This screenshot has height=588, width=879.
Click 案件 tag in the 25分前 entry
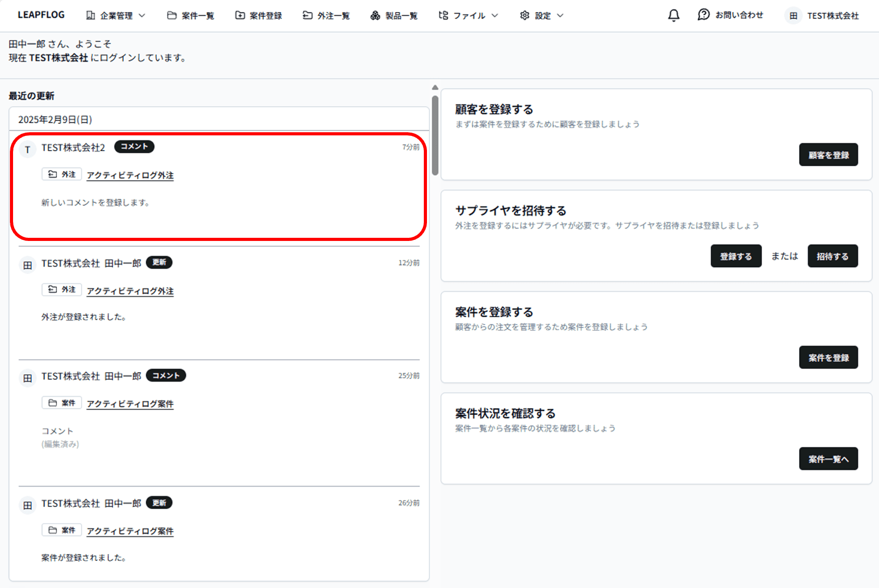coord(62,403)
